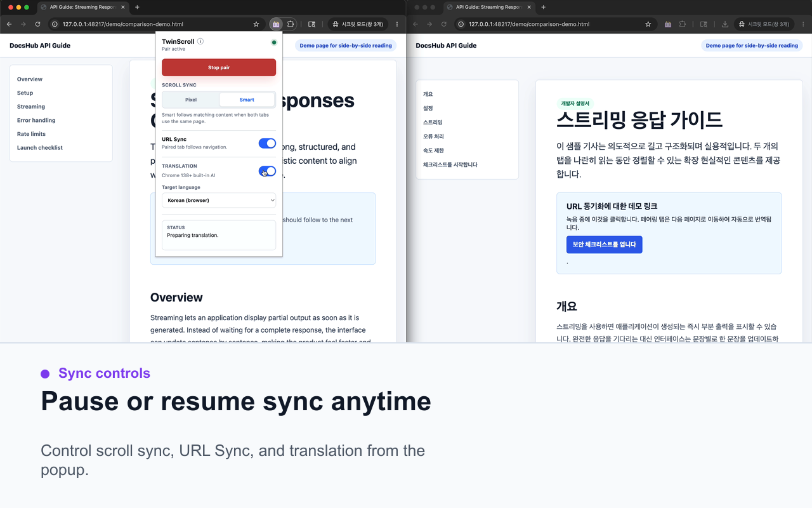View site info icon in left address bar

(55, 24)
